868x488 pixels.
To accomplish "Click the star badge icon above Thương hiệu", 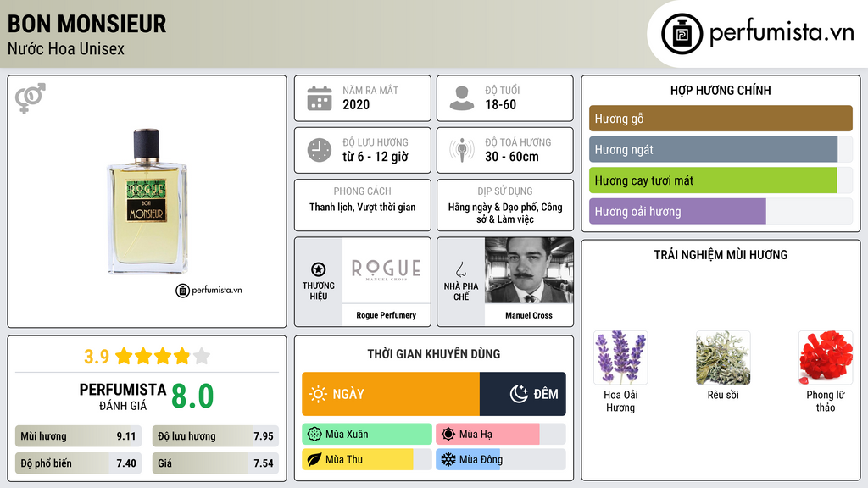I will pyautogui.click(x=319, y=269).
